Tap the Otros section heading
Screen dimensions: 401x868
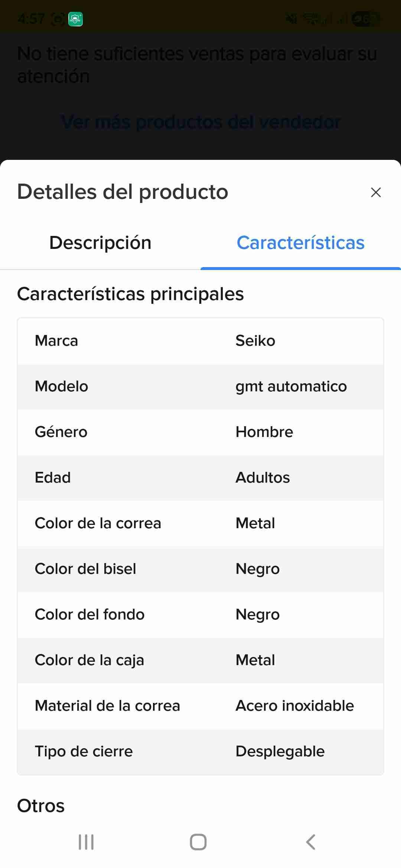point(41,806)
